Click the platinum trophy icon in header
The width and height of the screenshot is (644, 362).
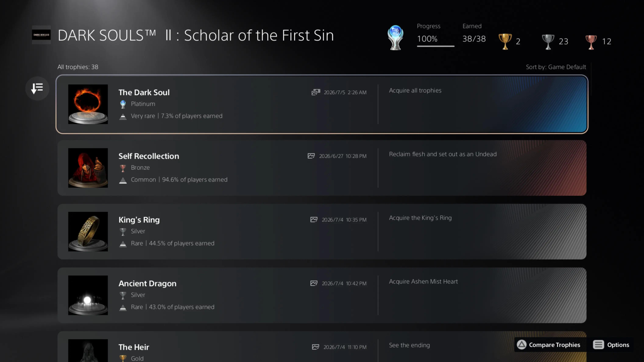395,38
